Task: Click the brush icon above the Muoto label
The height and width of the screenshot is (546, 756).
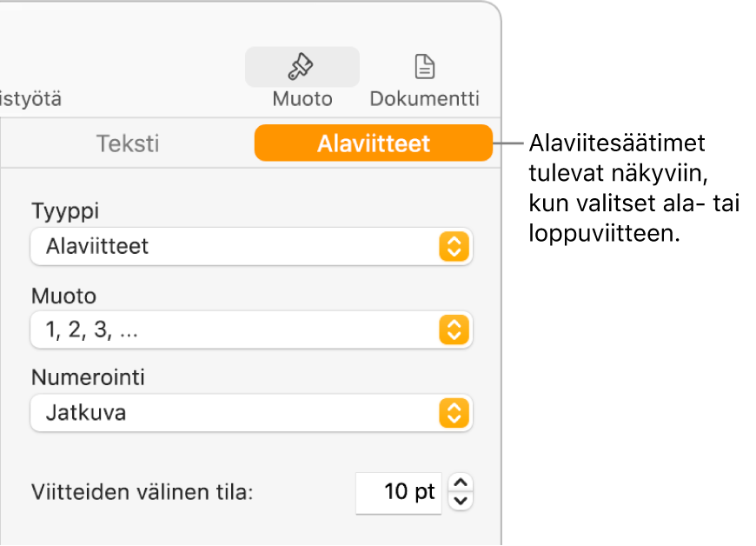Action: point(302,66)
